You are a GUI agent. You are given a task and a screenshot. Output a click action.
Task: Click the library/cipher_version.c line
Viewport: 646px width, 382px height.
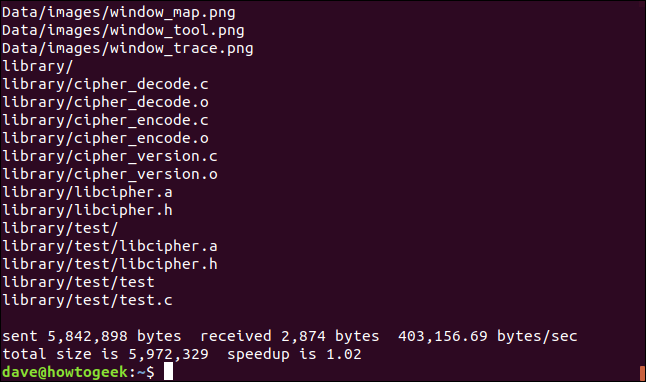point(110,157)
